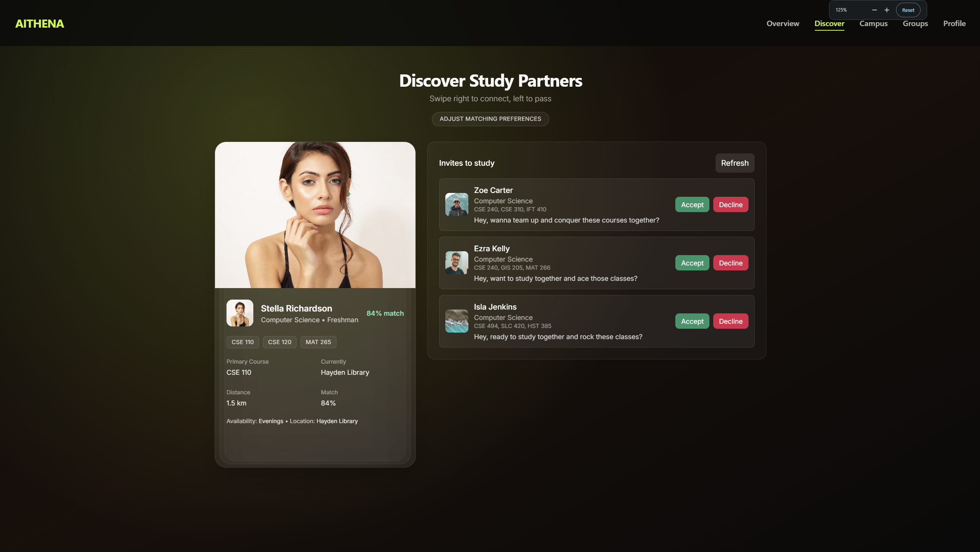Click Adjust Matching Preferences button

click(490, 119)
